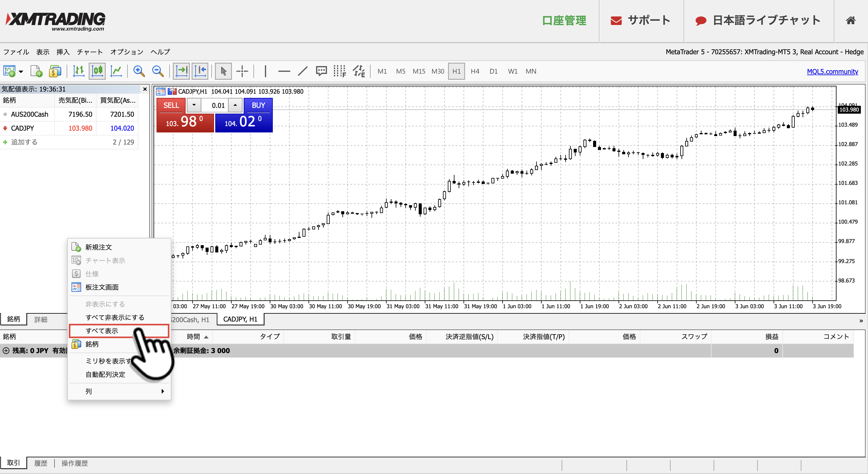Viewport: 868px width, 474px height.
Task: Open the オプション menu
Action: 127,52
